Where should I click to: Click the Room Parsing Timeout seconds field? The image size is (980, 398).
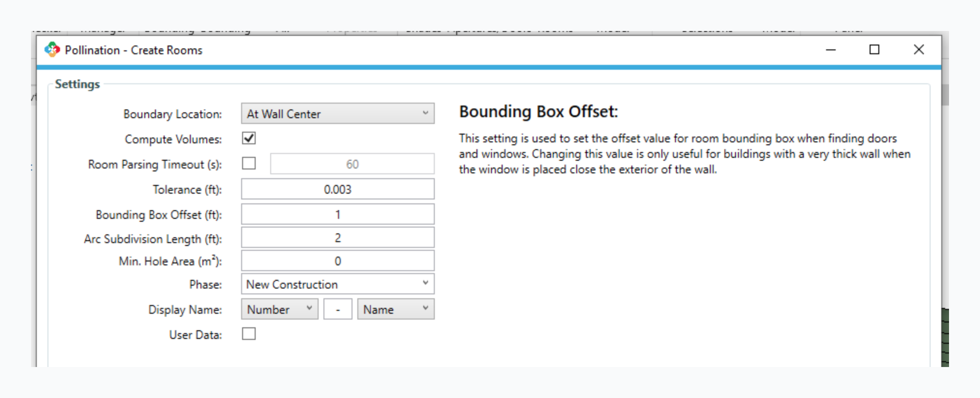352,164
